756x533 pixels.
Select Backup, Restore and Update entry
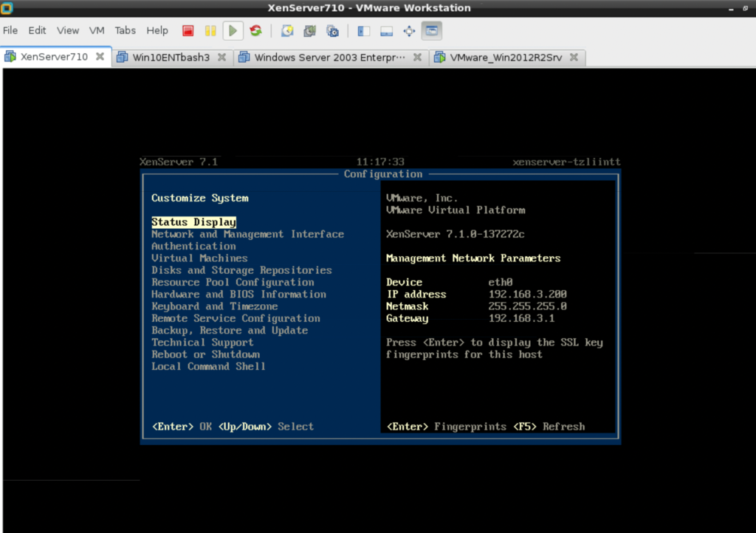pyautogui.click(x=230, y=331)
